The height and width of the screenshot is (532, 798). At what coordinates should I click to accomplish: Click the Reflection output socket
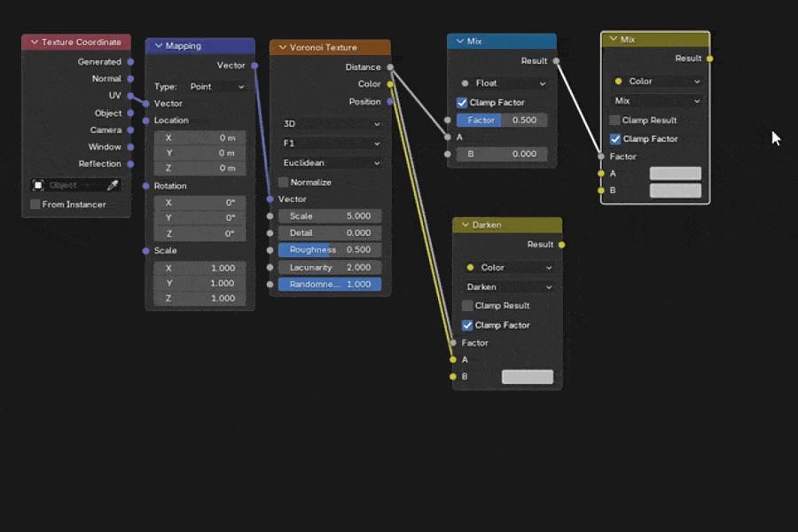point(131,164)
